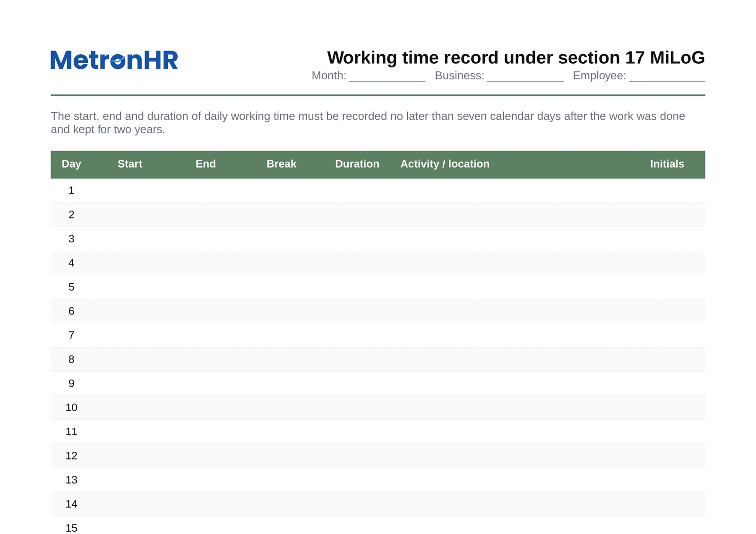Click day number 3 in table
Image resolution: width=756 pixels, height=534 pixels.
(x=71, y=239)
